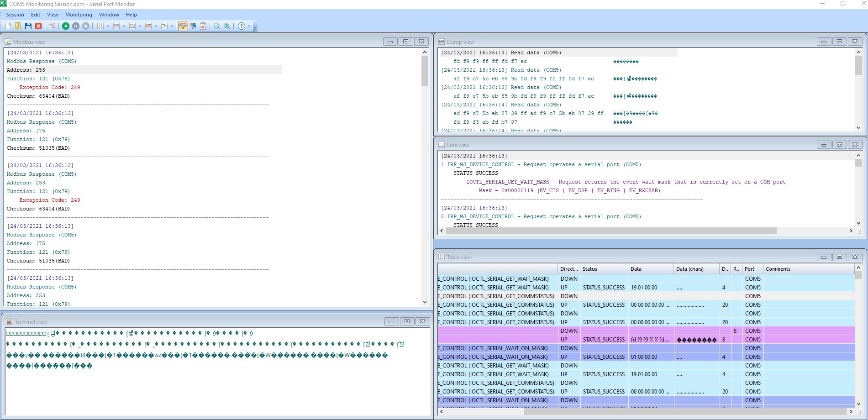868x420 pixels.
Task: Click the Status column header in Table view
Action: pyautogui.click(x=603, y=269)
